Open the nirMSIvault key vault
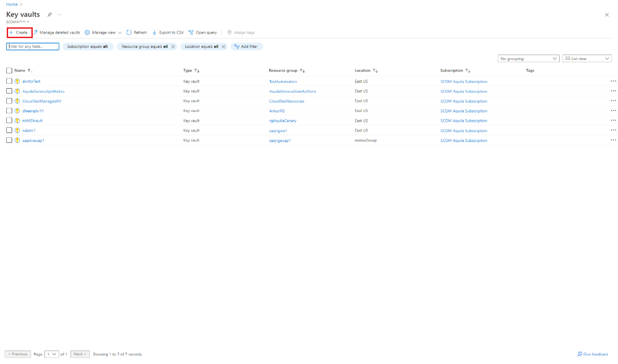Screen dimensions: 618x364 32,121
